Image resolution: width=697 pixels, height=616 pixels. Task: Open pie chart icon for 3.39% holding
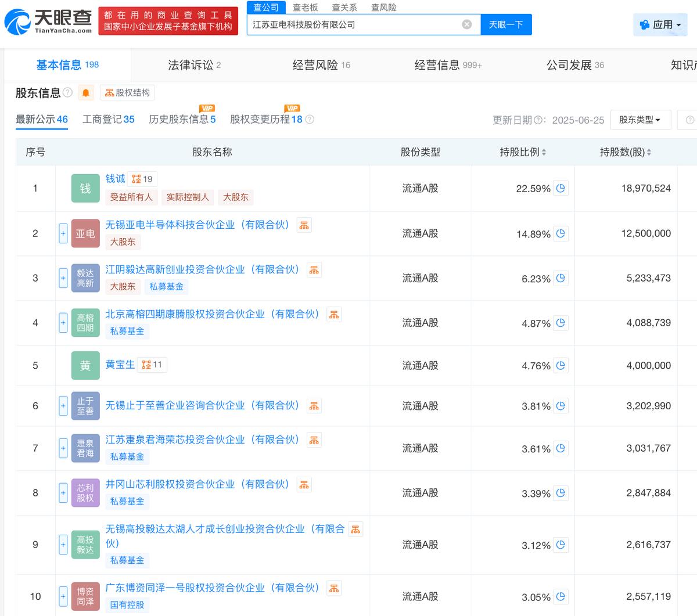tap(561, 493)
